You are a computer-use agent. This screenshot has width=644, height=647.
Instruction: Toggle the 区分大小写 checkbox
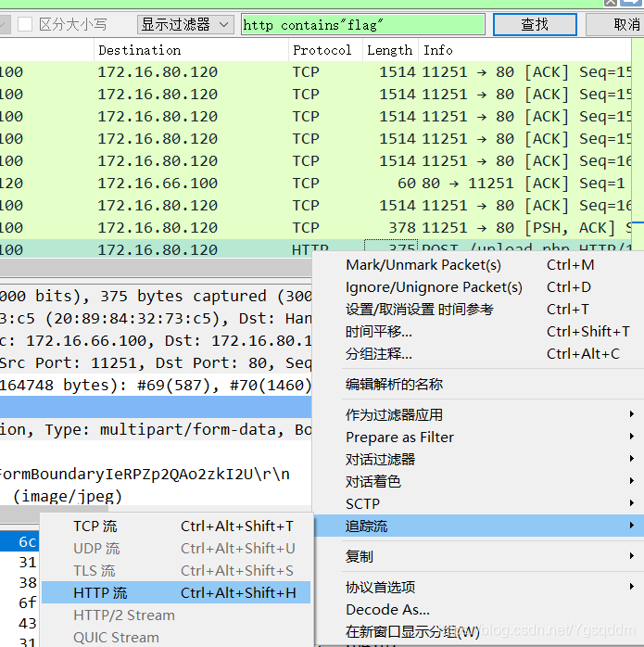click(x=25, y=24)
